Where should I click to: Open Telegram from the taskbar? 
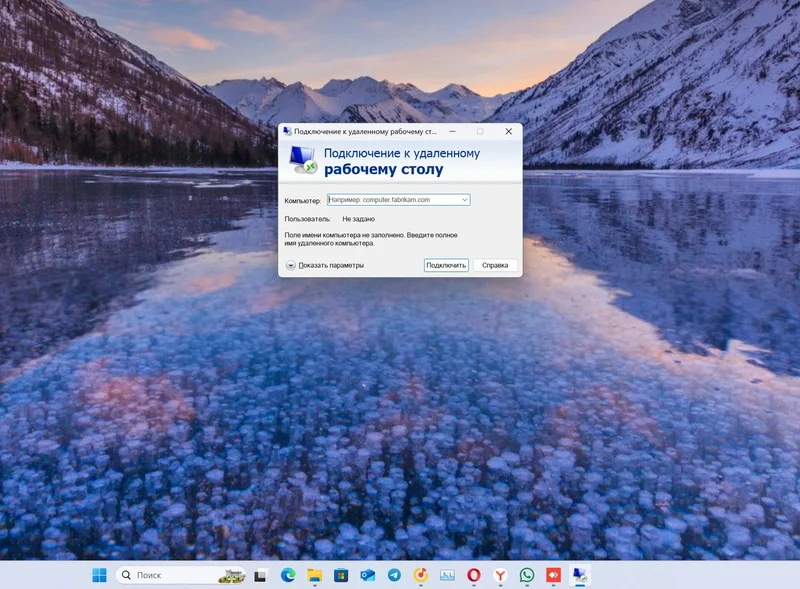[x=394, y=575]
